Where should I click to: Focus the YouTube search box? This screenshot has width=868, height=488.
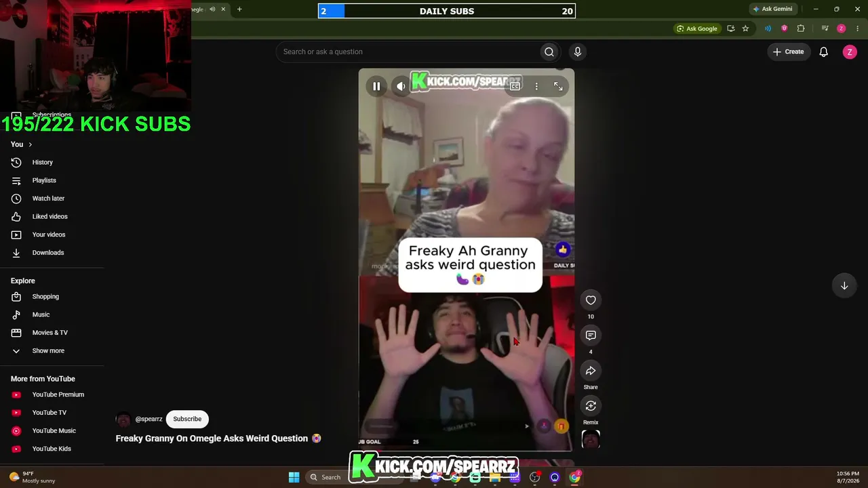coord(407,52)
